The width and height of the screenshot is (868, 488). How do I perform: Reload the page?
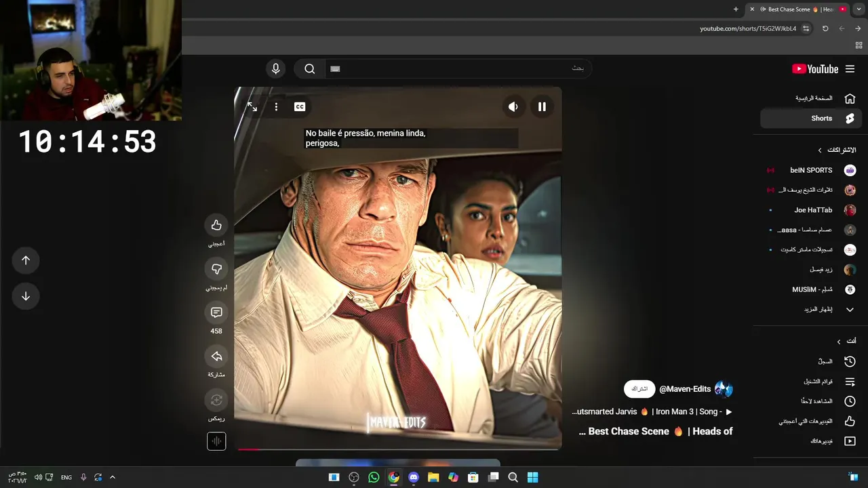(x=825, y=28)
